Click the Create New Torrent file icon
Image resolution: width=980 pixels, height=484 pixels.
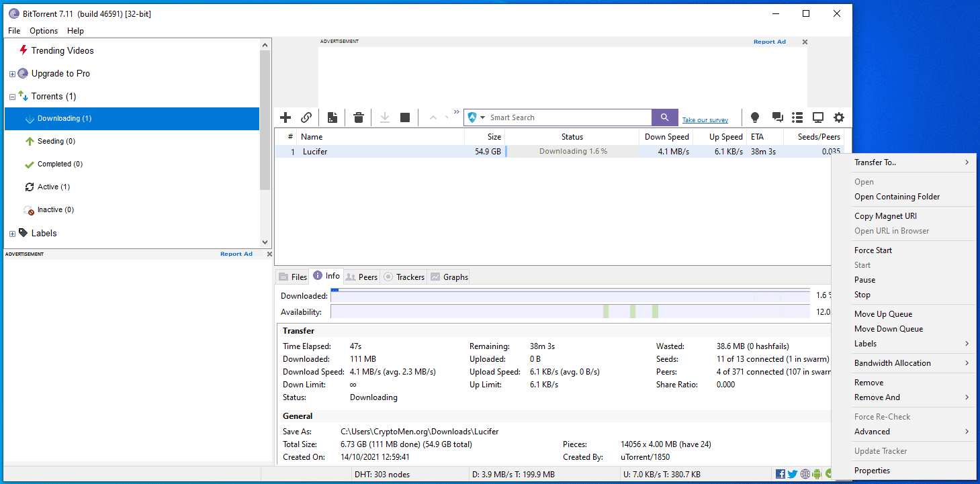click(332, 117)
